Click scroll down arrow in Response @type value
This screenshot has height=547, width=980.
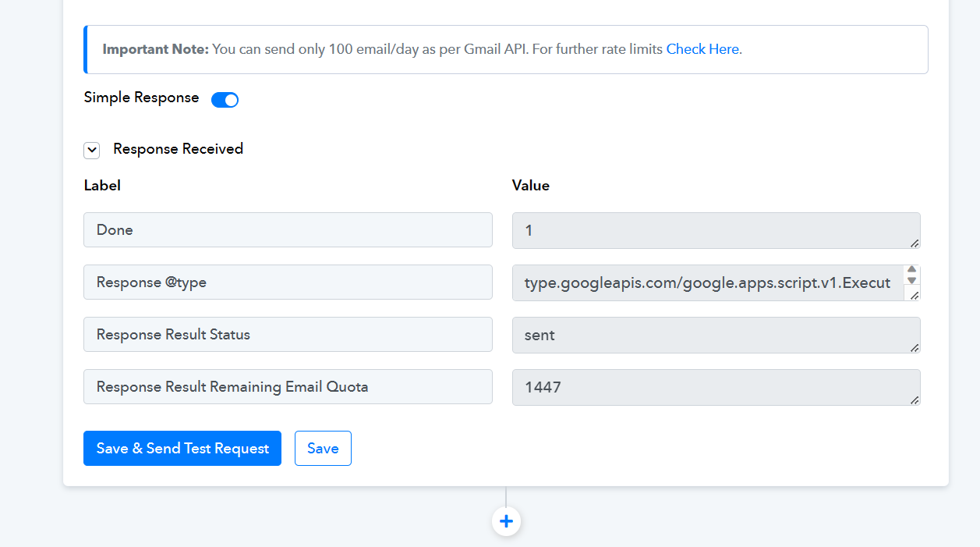[911, 280]
